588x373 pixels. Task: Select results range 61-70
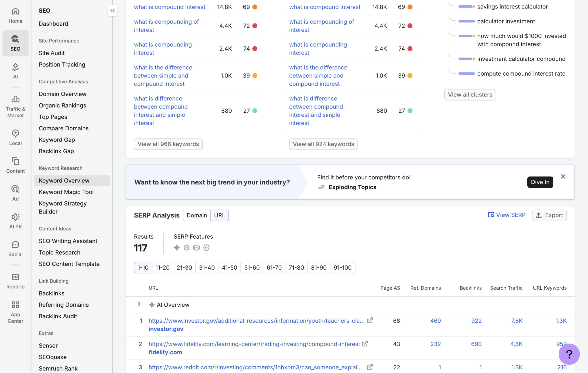point(274,268)
